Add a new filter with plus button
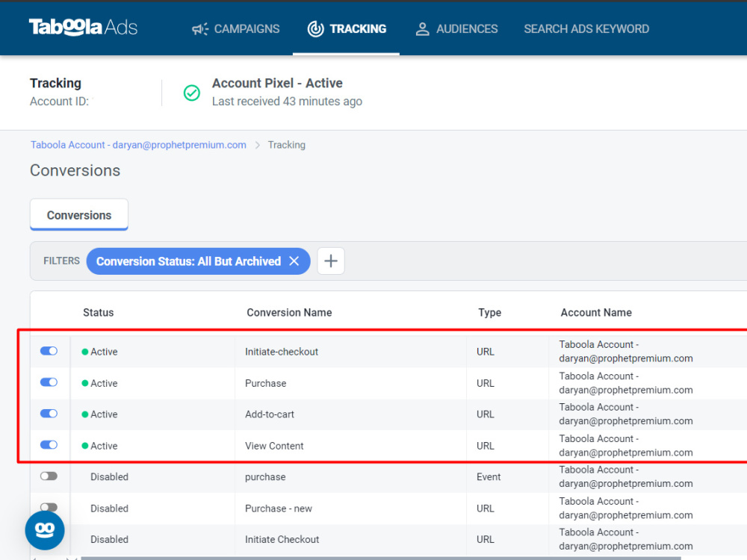Viewport: 747px width, 560px height. [x=331, y=261]
